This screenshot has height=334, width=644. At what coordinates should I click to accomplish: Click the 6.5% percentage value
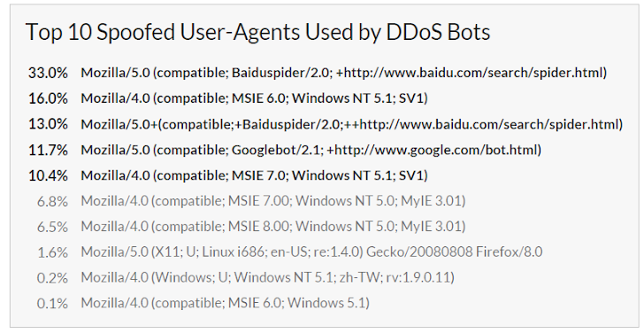[52, 227]
